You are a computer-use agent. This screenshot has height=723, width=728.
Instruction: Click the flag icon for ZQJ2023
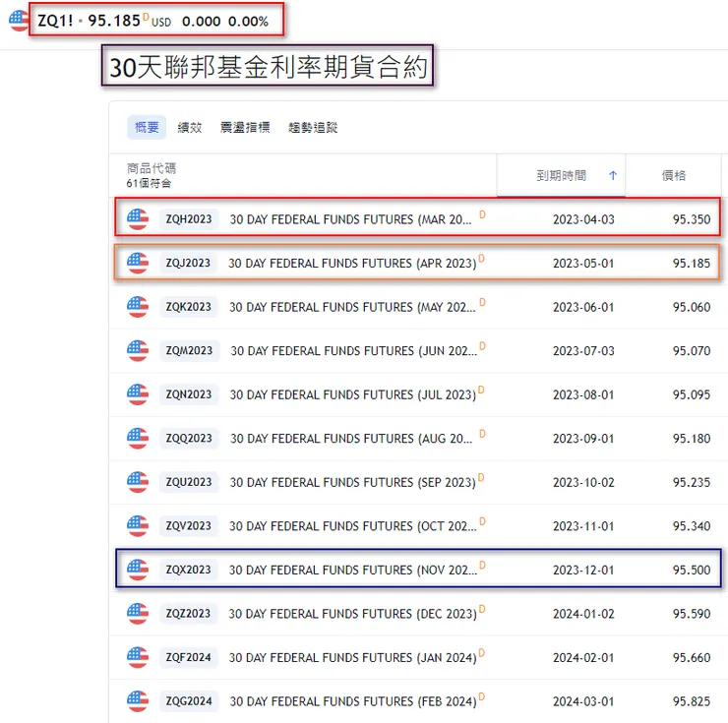click(138, 263)
